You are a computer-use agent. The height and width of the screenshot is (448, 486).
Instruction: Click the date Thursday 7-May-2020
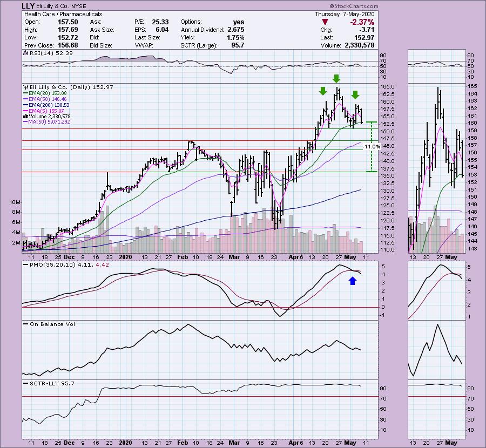[345, 14]
